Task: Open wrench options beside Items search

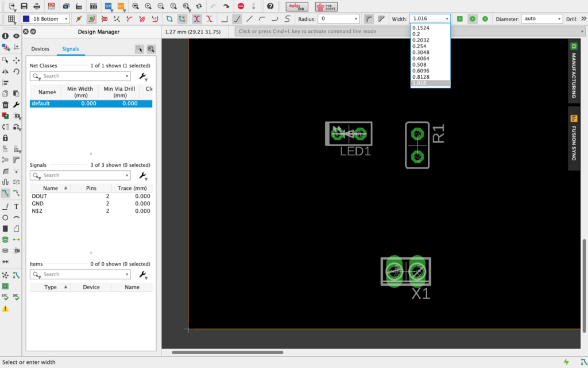Action: [x=143, y=275]
